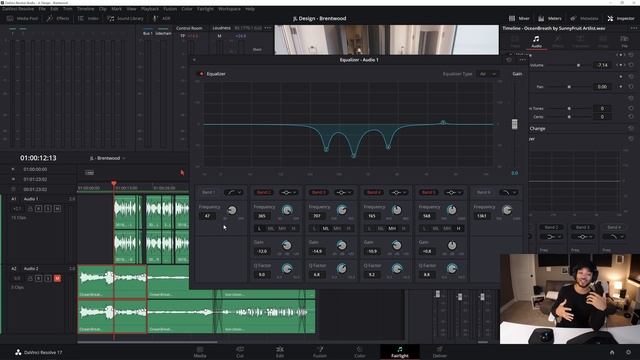Image resolution: width=640 pixels, height=360 pixels.
Task: Toggle Band 1 on or off
Action: (208, 192)
